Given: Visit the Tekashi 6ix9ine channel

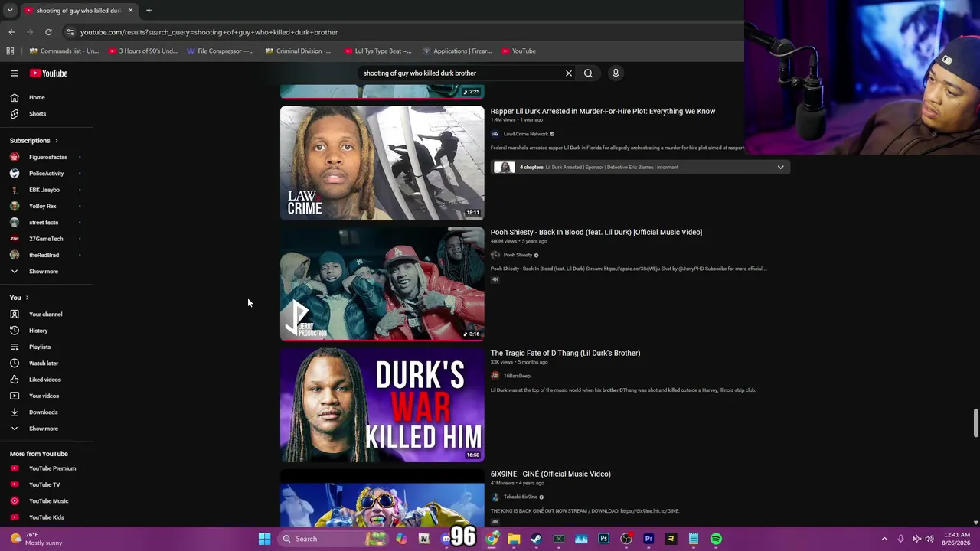Looking at the screenshot, I should 521,497.
